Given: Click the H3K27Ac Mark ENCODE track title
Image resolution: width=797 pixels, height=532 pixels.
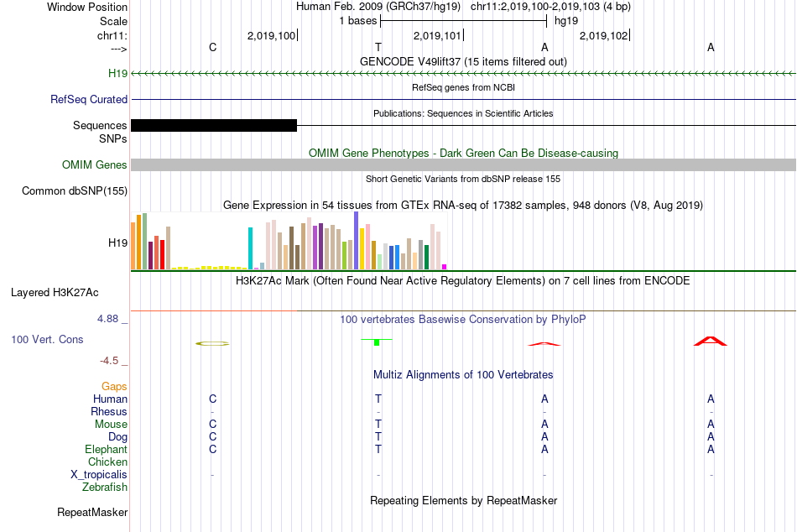Looking at the screenshot, I should click(x=463, y=281).
